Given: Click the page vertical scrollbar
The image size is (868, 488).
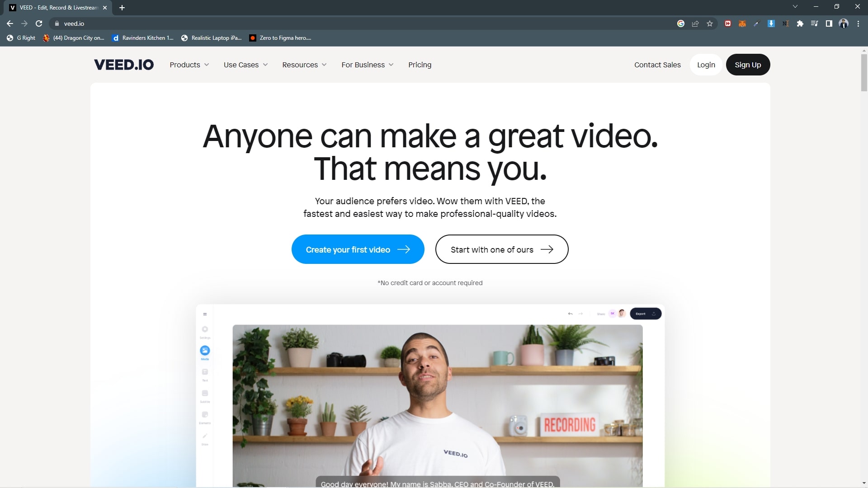Looking at the screenshot, I should [x=864, y=72].
